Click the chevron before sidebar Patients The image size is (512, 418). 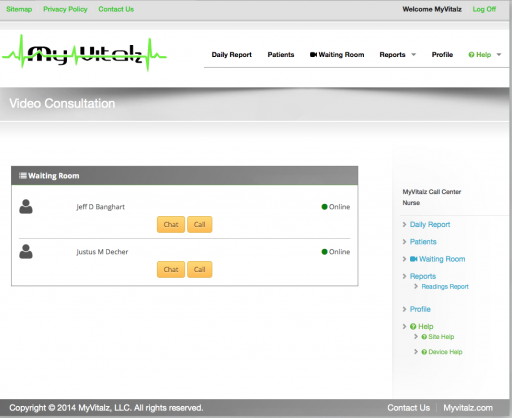(x=404, y=242)
